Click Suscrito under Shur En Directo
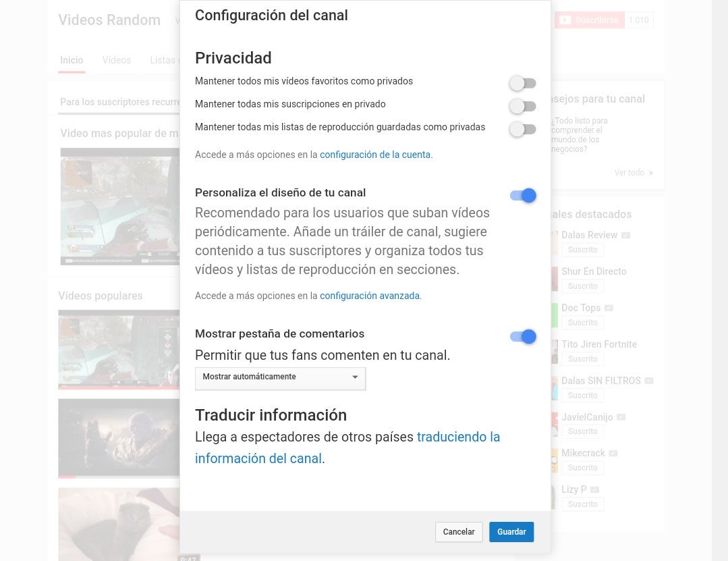The height and width of the screenshot is (561, 728). click(583, 286)
